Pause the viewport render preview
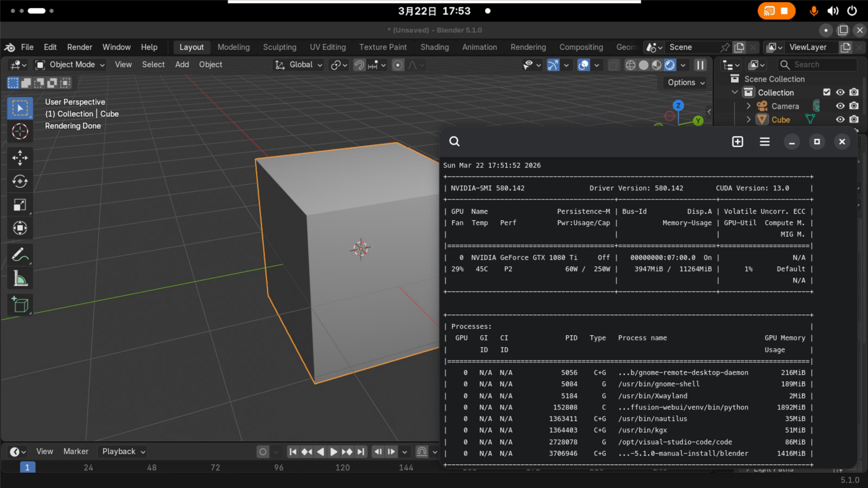Image resolution: width=868 pixels, height=488 pixels. 700,65
